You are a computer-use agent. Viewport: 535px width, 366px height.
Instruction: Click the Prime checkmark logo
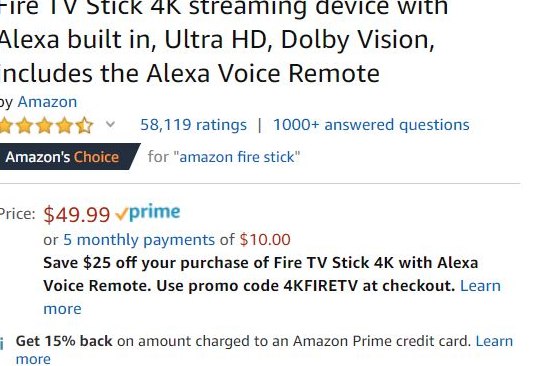pyautogui.click(x=147, y=213)
